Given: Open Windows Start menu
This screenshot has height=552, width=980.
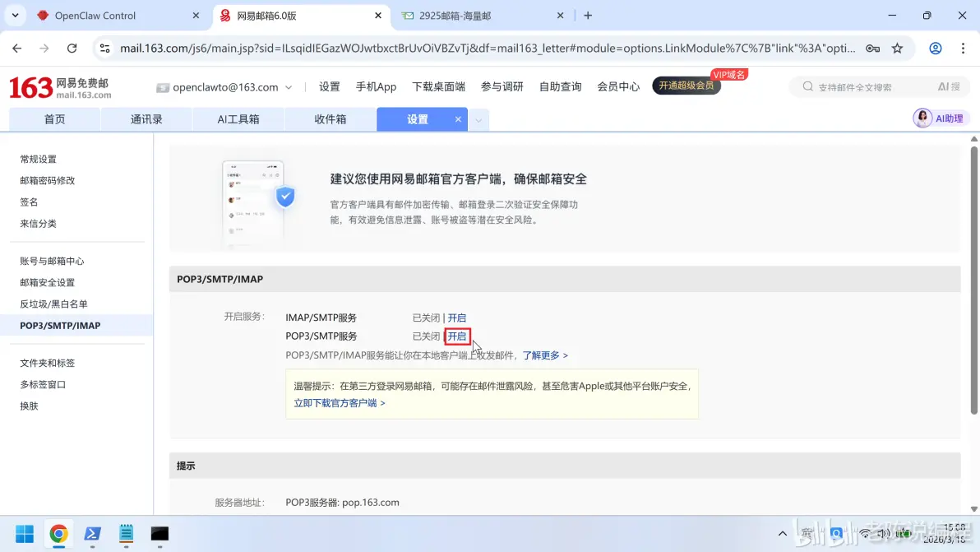Looking at the screenshot, I should click(25, 534).
